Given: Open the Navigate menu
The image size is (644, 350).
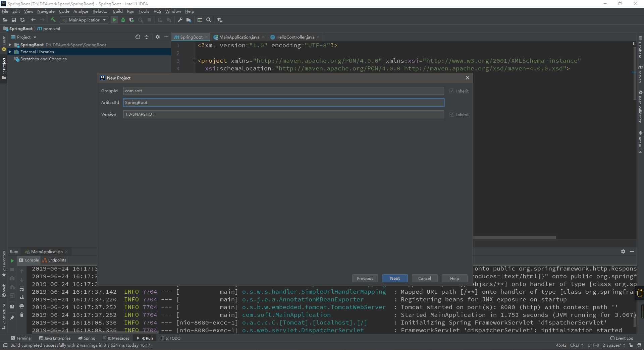Looking at the screenshot, I should coord(46,11).
